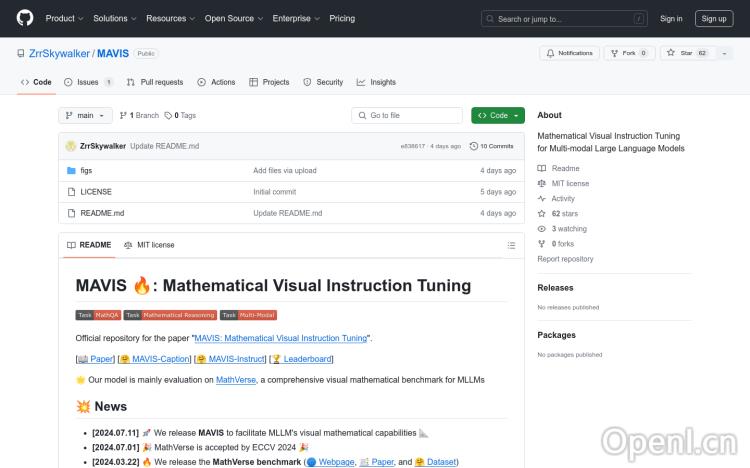The image size is (750, 468).
Task: Open the 0 Tags list
Action: click(180, 115)
